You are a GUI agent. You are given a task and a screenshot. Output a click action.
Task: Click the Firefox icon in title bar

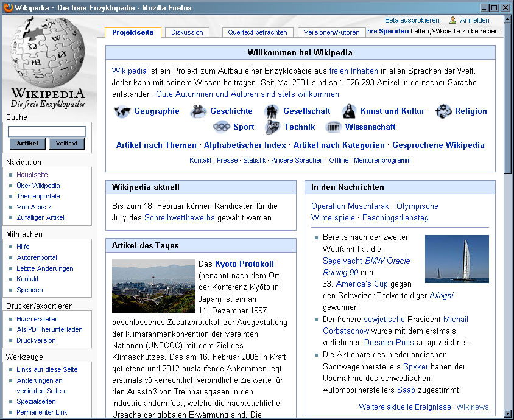pyautogui.click(x=8, y=7)
